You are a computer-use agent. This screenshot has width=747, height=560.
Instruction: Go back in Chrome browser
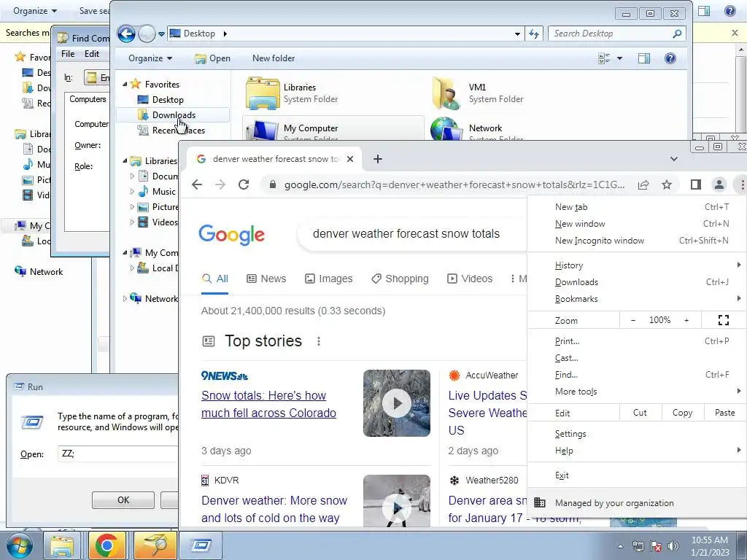(197, 184)
